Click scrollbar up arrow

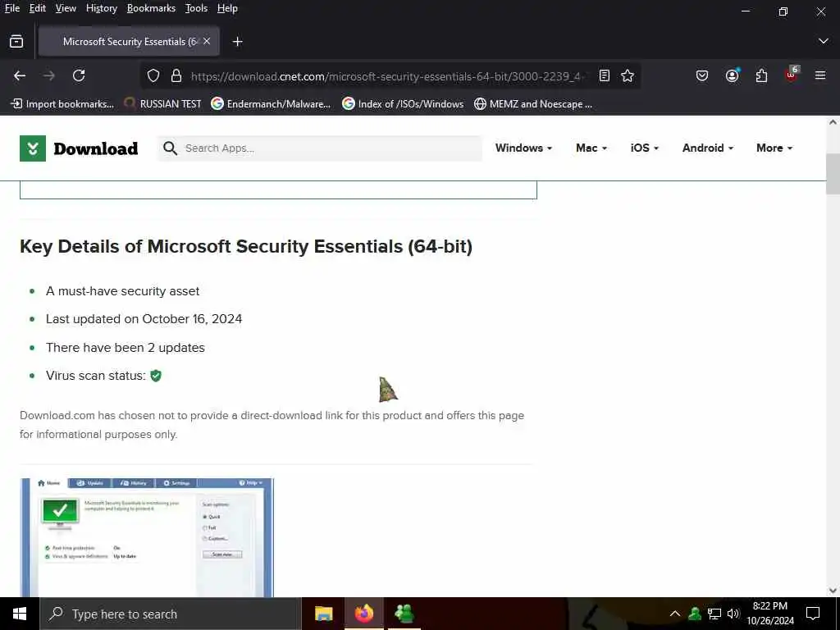(833, 122)
